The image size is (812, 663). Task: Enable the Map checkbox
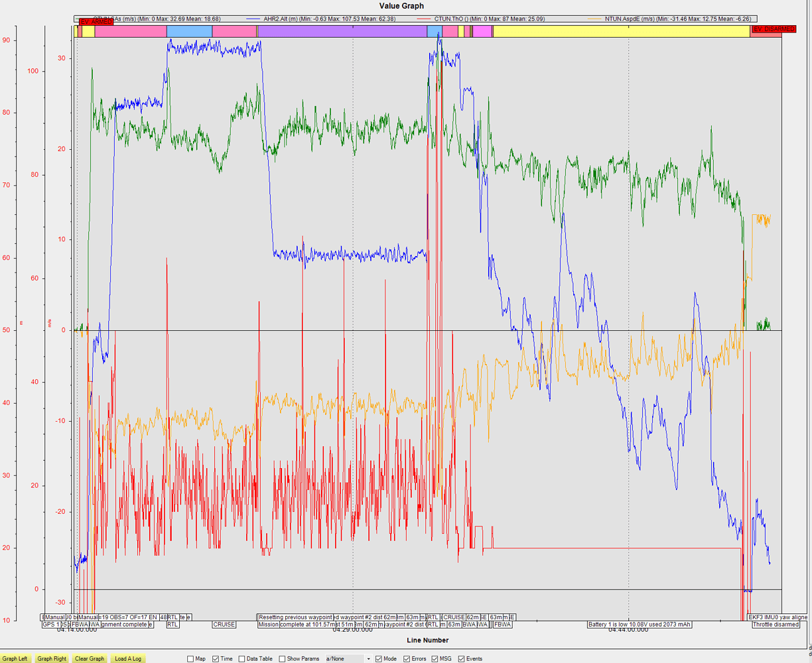191,659
